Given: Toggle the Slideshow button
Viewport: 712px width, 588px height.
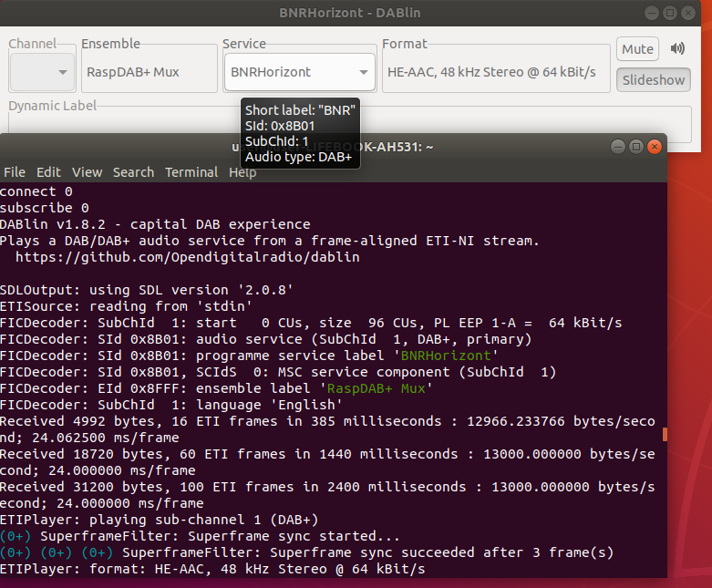Looking at the screenshot, I should (x=654, y=80).
